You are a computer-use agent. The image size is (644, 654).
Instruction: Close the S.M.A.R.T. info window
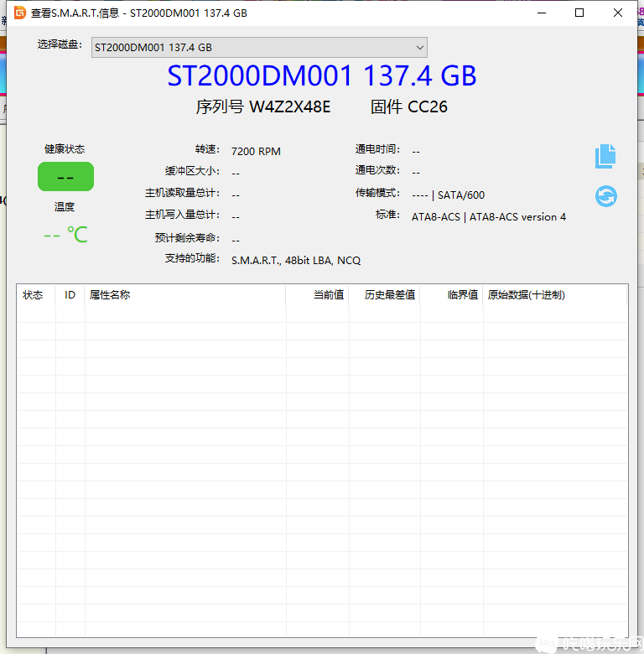[618, 13]
